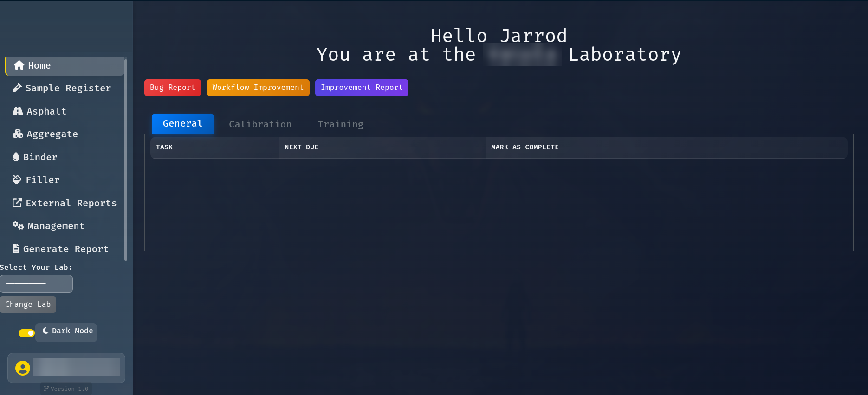Click the Generate Report document icon
Image resolution: width=868 pixels, height=395 pixels.
click(16, 248)
